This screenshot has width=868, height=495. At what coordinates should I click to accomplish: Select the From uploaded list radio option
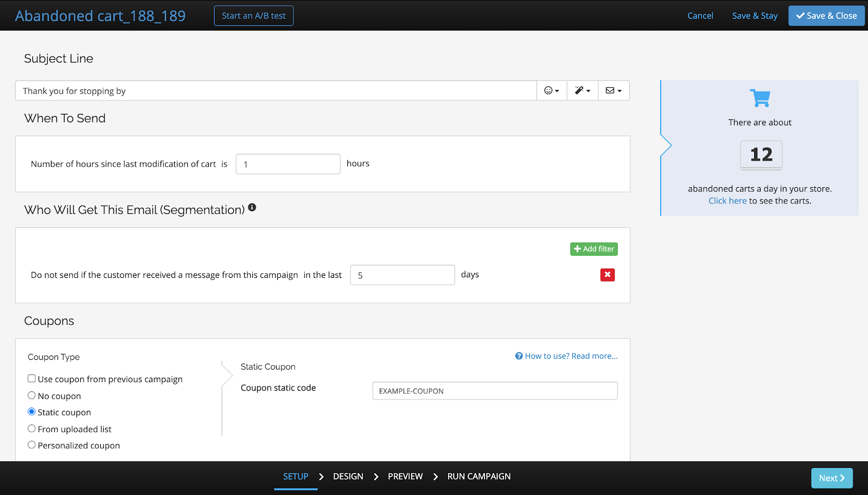pyautogui.click(x=31, y=428)
